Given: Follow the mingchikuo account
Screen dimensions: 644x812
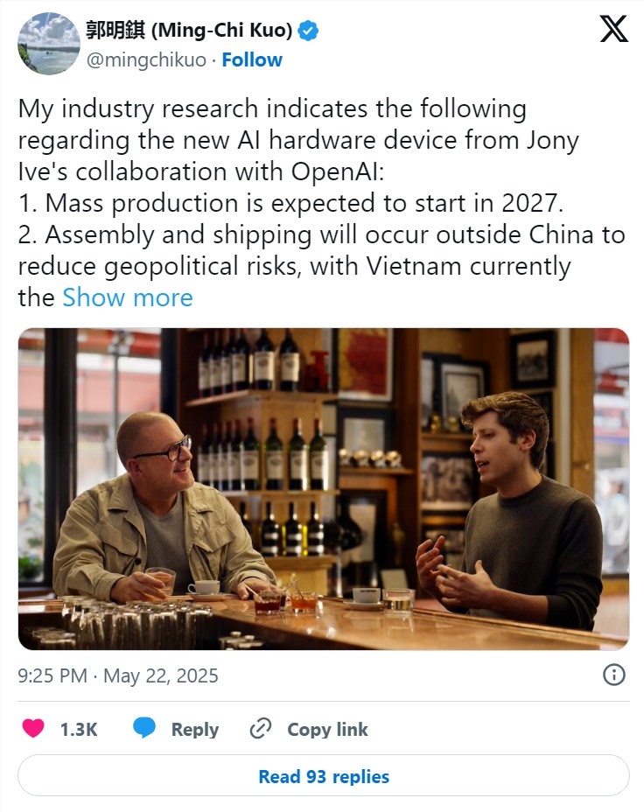Looking at the screenshot, I should click(x=252, y=60).
